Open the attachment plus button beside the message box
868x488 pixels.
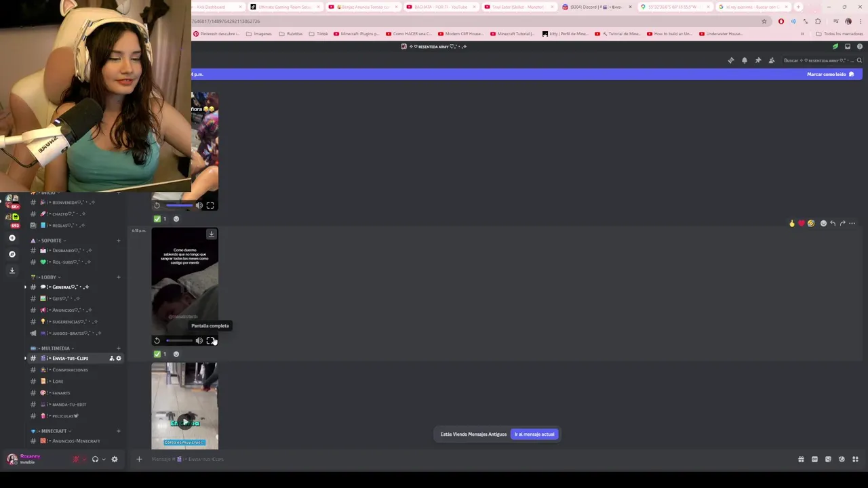pyautogui.click(x=139, y=460)
